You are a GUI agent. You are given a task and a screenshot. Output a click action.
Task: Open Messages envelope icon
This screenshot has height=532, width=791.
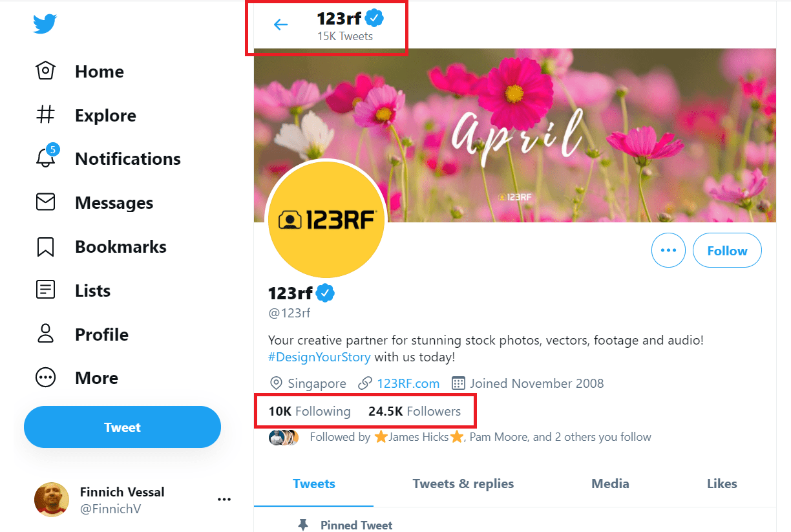coord(45,202)
